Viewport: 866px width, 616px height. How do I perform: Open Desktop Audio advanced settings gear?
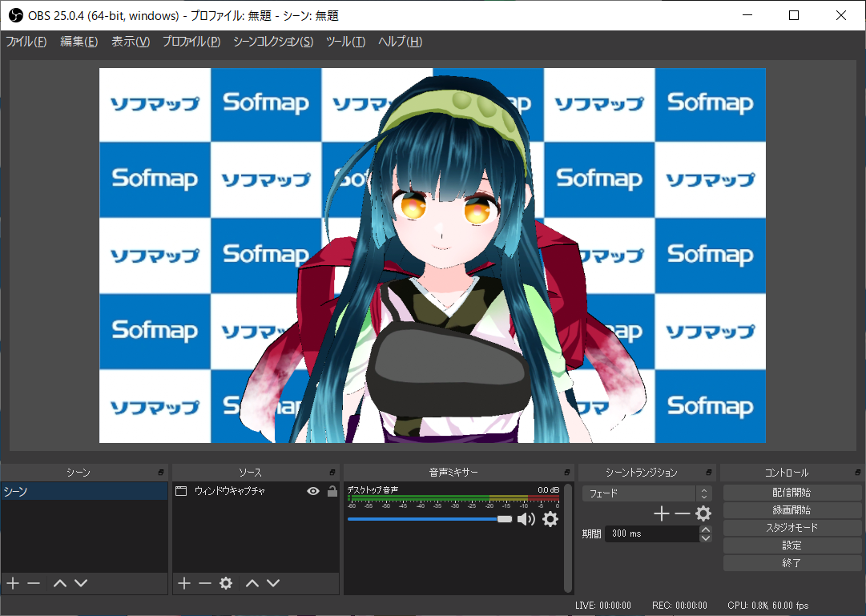coord(550,519)
